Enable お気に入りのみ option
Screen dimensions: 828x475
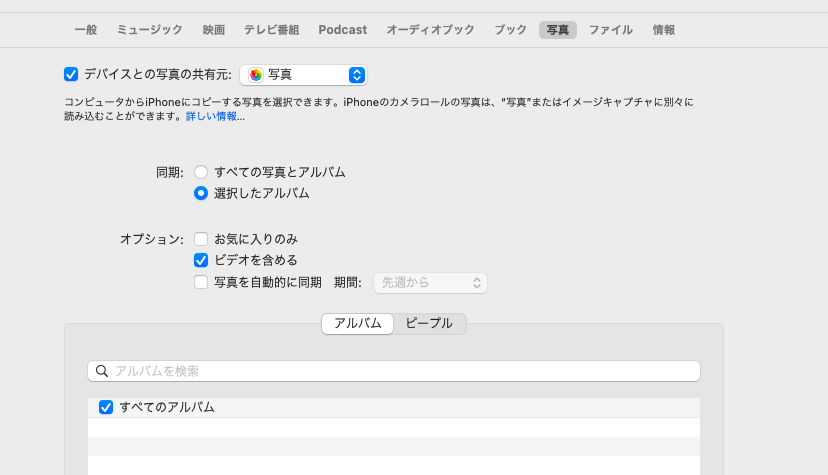(201, 239)
